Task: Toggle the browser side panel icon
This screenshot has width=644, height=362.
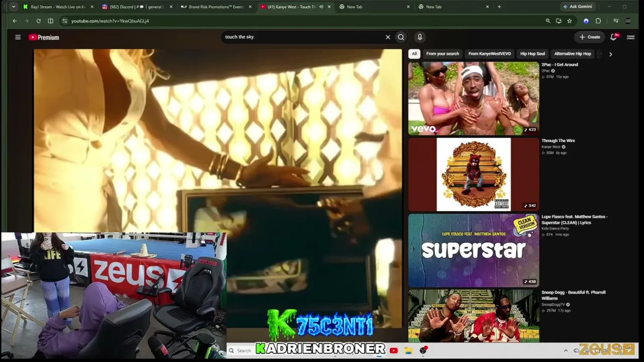Action: [50, 21]
